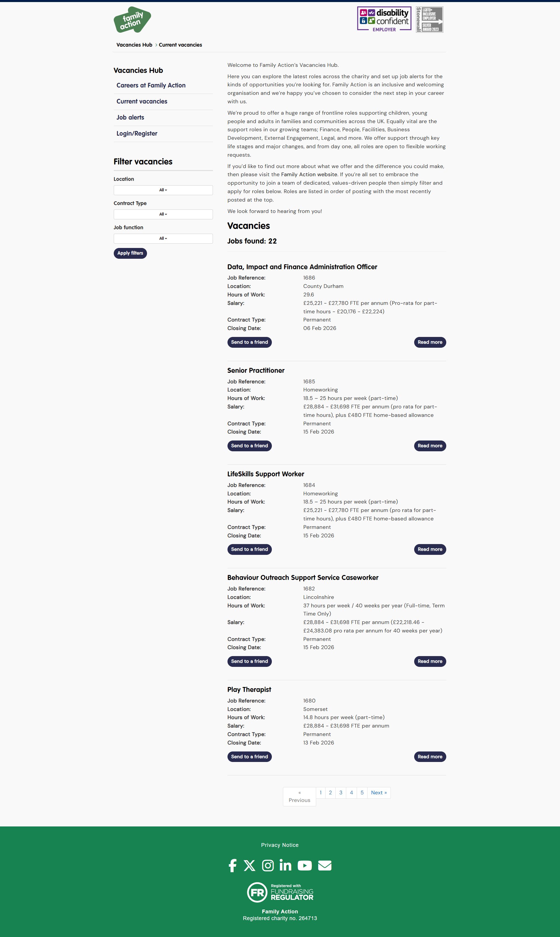Go to Login/Register in the sidebar
Viewport: 560px width, 937px height.
point(136,134)
